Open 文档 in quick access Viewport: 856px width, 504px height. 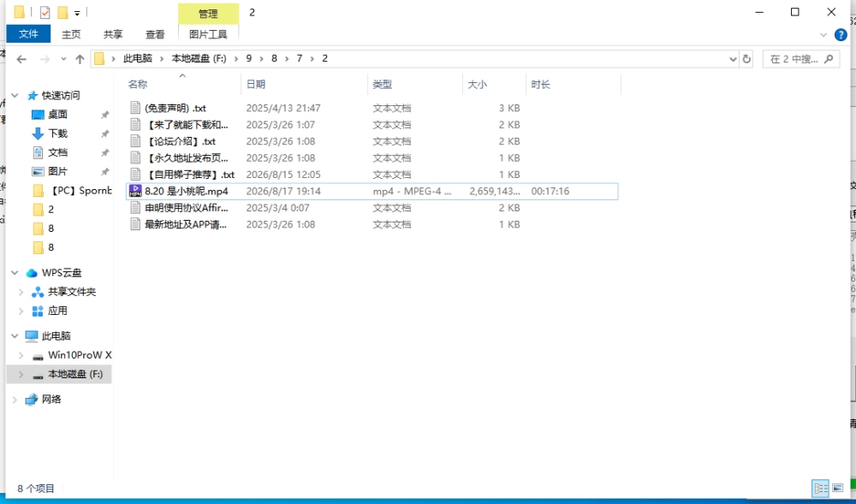[x=57, y=152]
